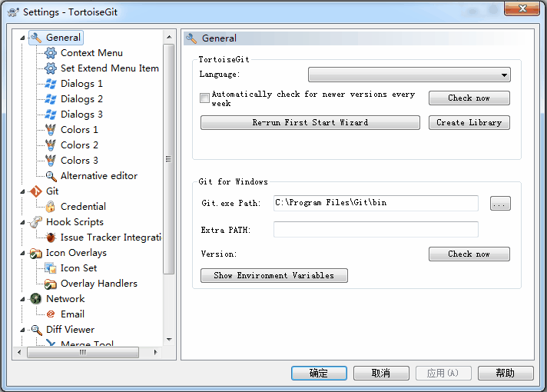Click the Create Library button
Image resolution: width=547 pixels, height=392 pixels.
point(469,122)
